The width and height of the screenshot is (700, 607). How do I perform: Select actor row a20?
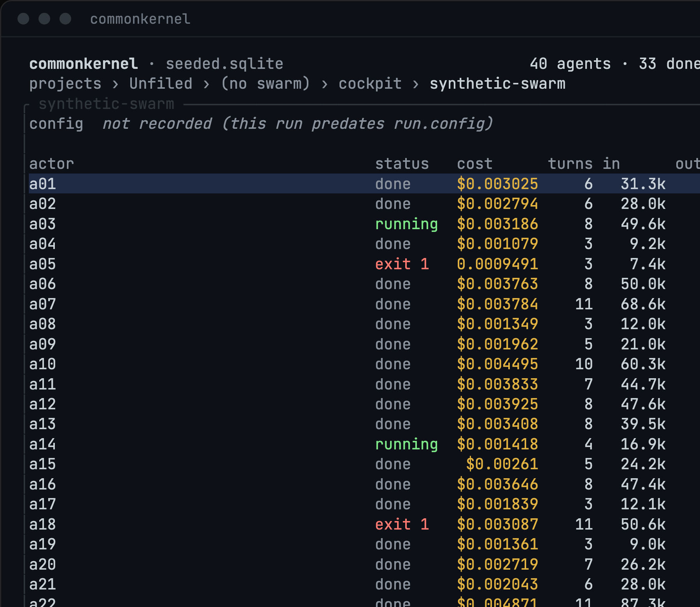pos(364,565)
